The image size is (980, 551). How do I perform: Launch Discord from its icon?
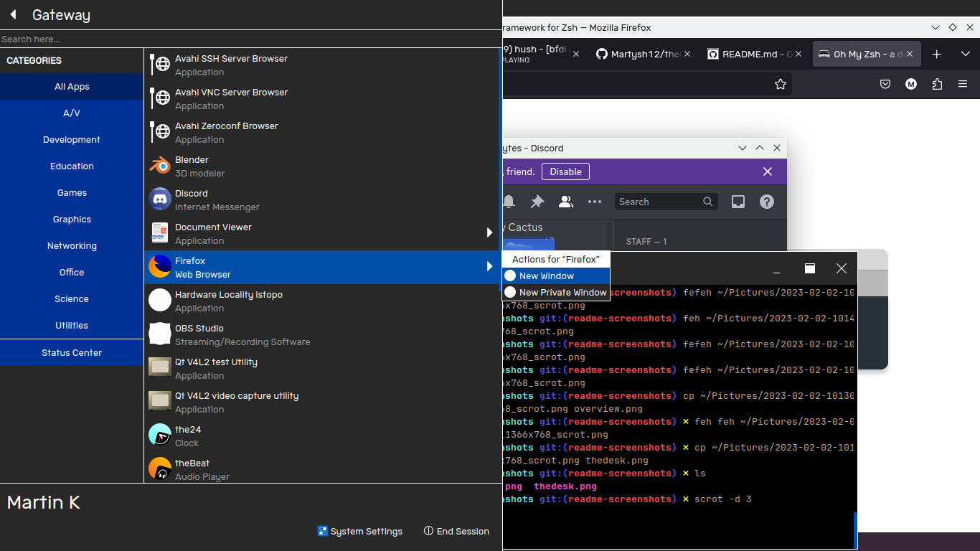160,199
